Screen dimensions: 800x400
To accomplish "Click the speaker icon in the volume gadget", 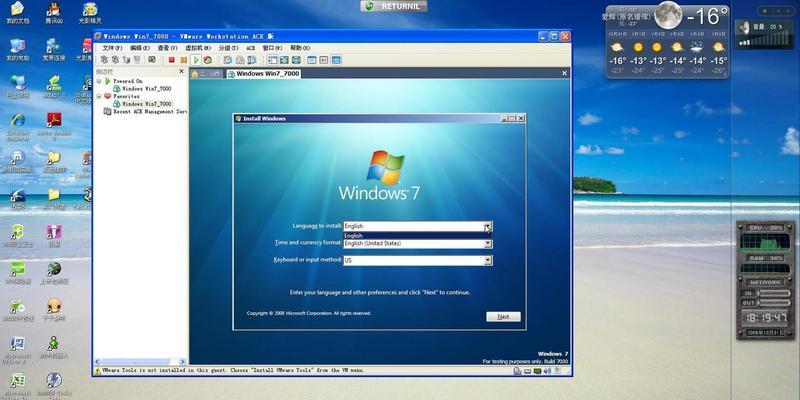I will [744, 28].
